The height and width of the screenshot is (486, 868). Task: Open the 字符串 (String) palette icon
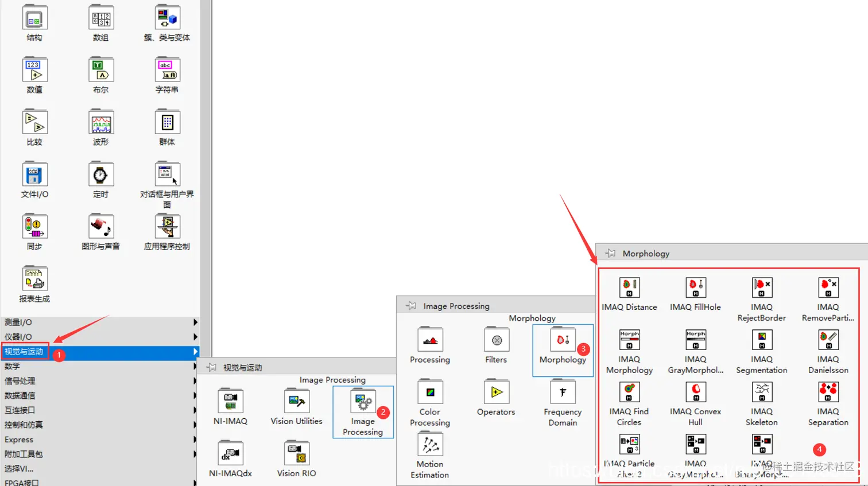[x=167, y=70]
